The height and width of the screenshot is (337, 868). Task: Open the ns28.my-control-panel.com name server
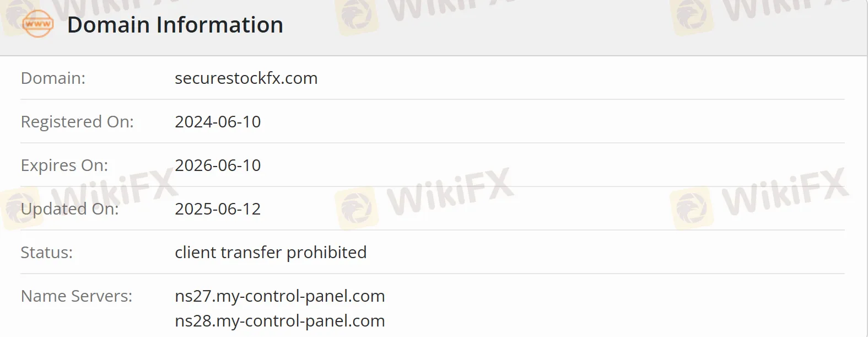click(279, 321)
